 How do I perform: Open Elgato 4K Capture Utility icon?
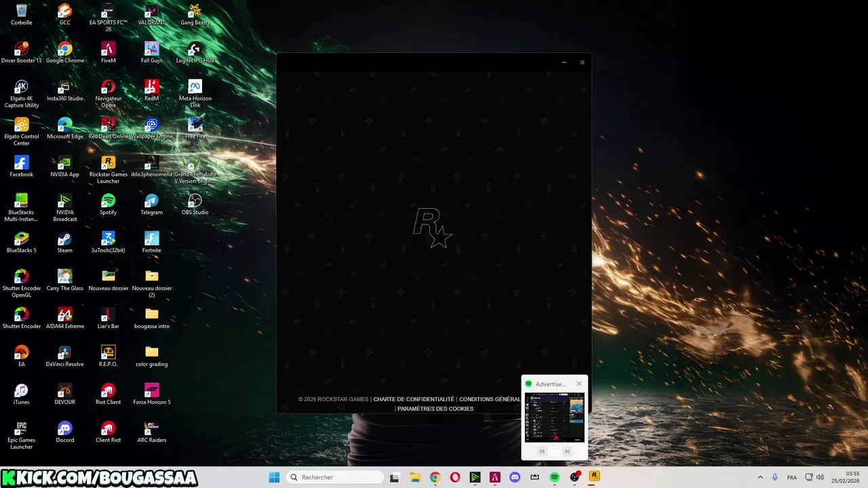pyautogui.click(x=22, y=94)
